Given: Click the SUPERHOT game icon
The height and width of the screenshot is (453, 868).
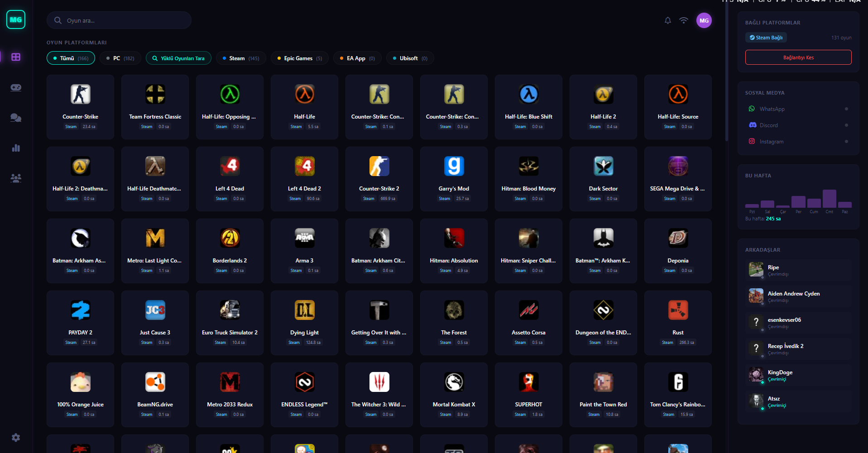Looking at the screenshot, I should 529,382.
